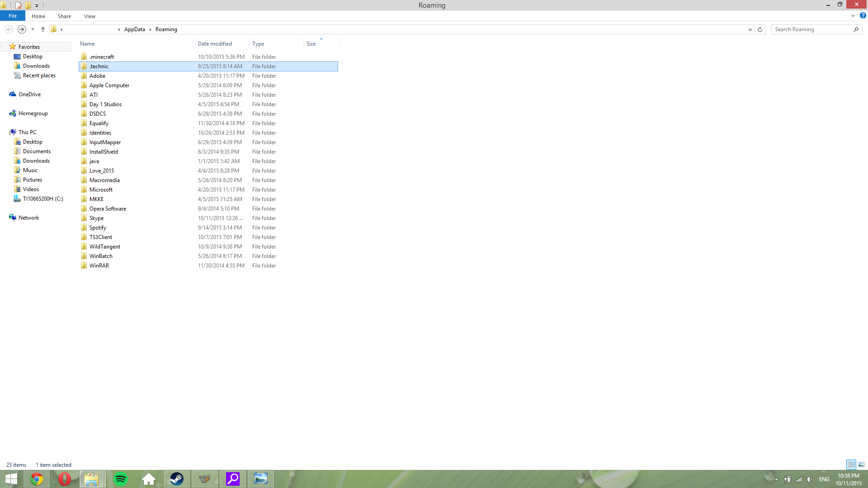
Task: Switch to details view layout
Action: (x=851, y=465)
